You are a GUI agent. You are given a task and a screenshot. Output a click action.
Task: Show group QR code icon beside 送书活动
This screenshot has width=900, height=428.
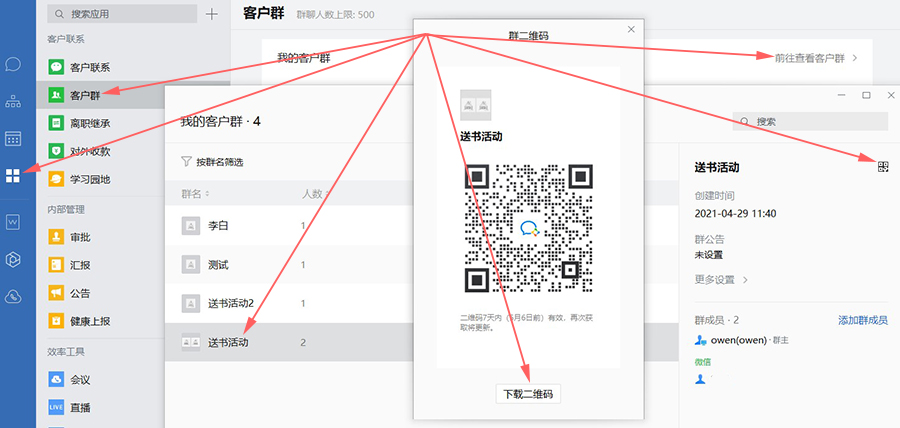tap(883, 167)
